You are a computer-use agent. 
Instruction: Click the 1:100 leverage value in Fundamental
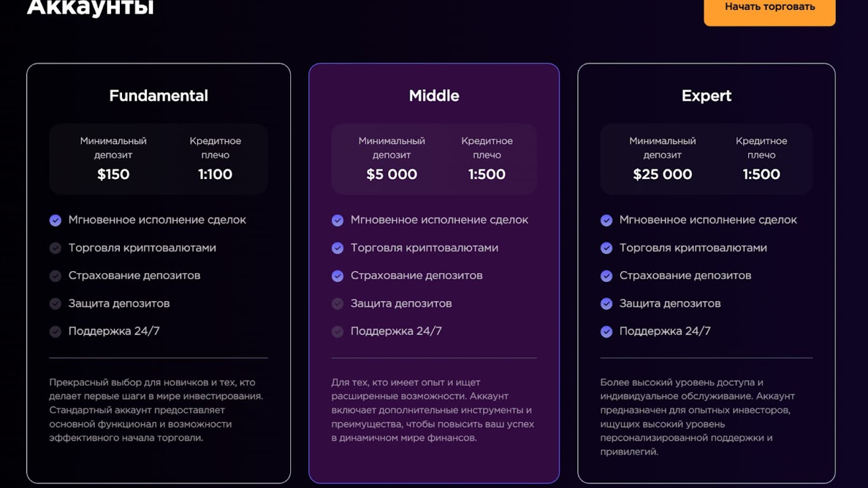click(x=215, y=174)
